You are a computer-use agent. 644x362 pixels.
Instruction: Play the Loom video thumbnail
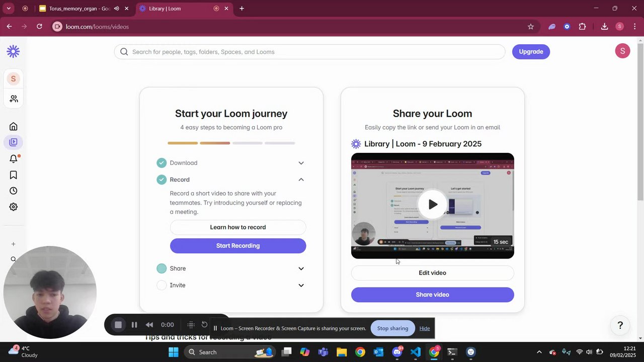click(x=433, y=204)
